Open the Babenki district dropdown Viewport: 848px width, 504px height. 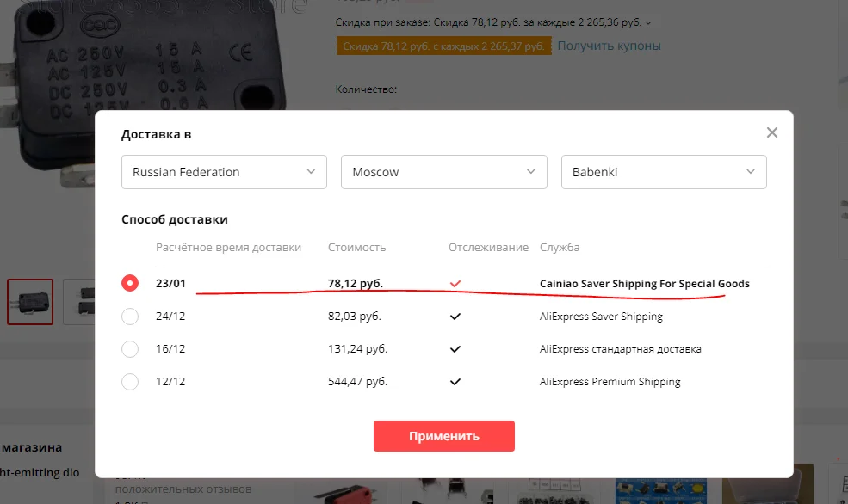click(663, 172)
